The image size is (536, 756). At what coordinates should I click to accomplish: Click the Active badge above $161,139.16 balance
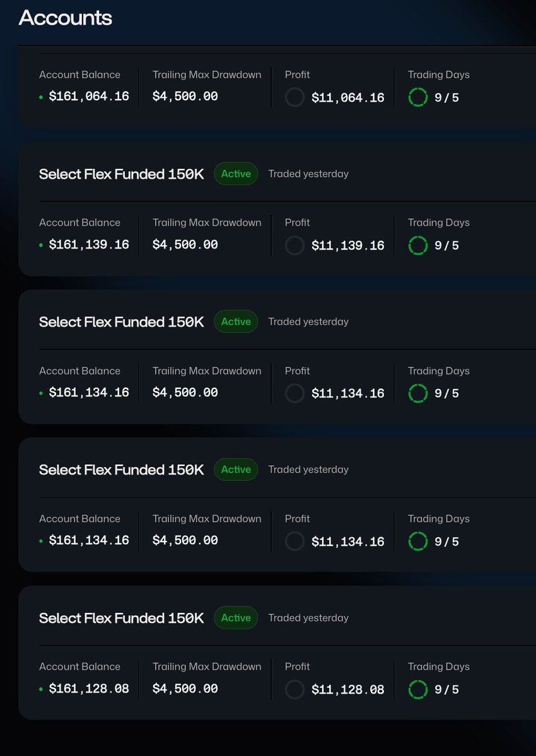pos(236,173)
